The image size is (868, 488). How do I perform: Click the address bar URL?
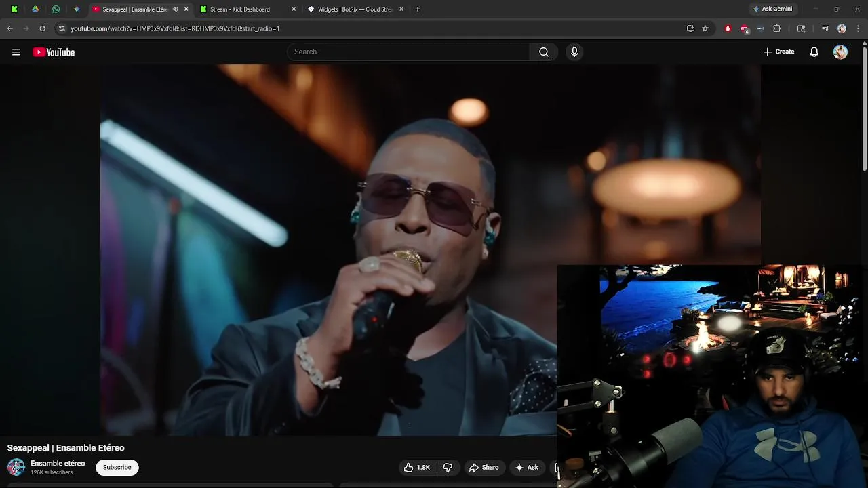175,28
